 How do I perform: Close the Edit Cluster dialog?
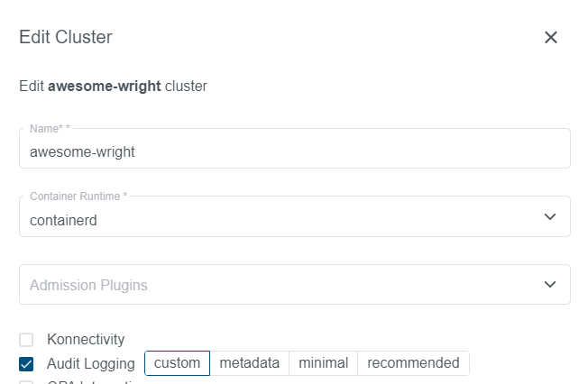[551, 37]
